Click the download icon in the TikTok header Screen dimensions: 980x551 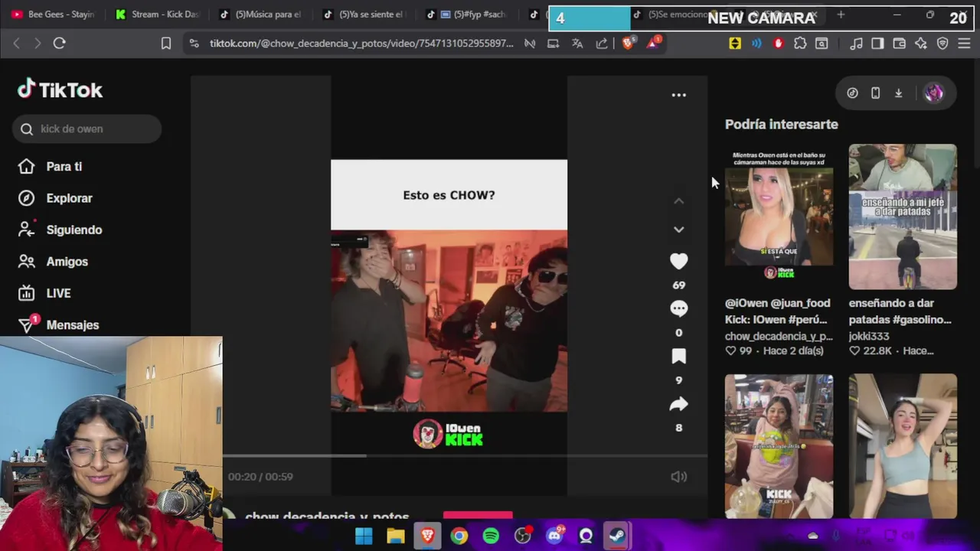pyautogui.click(x=898, y=93)
